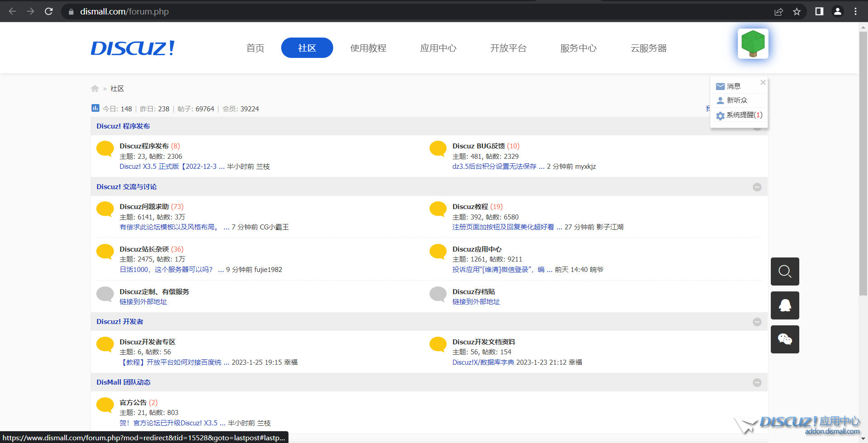Switch to the 使用教程 tab
The image size is (868, 443).
[x=368, y=48]
